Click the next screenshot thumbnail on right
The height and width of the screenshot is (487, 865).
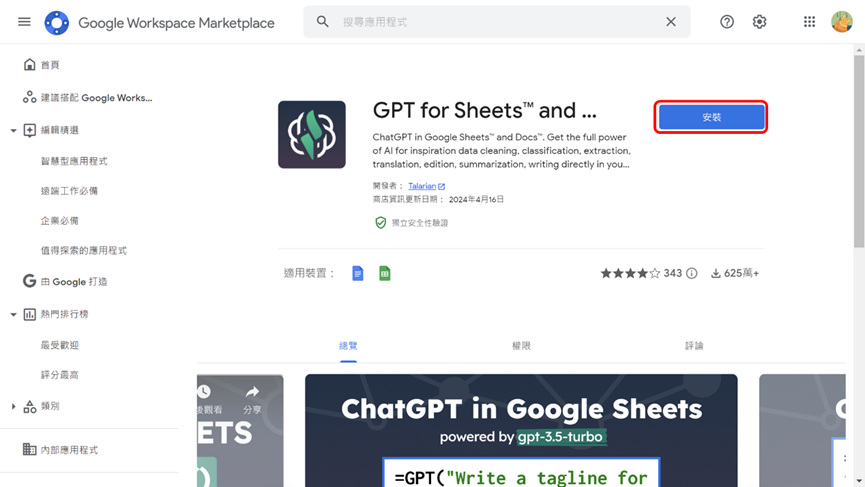click(802, 431)
